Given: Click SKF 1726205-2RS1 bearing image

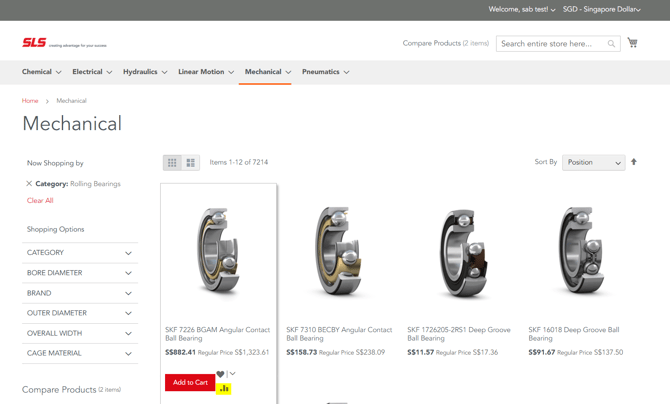Looking at the screenshot, I should pos(462,254).
